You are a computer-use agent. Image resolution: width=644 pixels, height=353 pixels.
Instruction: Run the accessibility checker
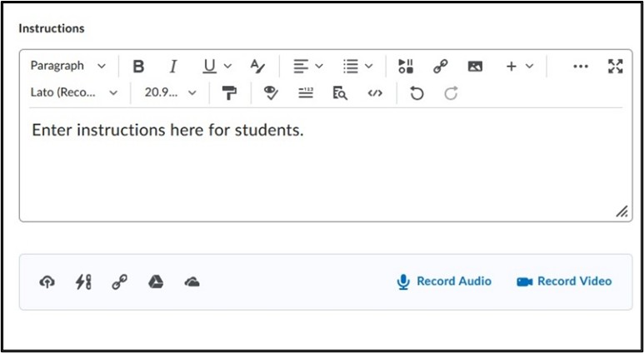coord(271,93)
